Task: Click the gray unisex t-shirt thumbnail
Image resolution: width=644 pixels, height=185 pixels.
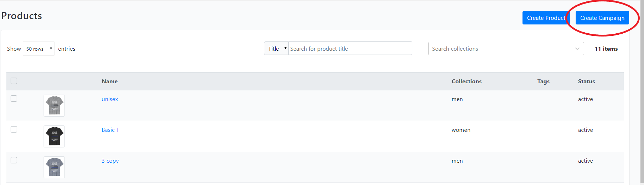Action: [x=54, y=106]
